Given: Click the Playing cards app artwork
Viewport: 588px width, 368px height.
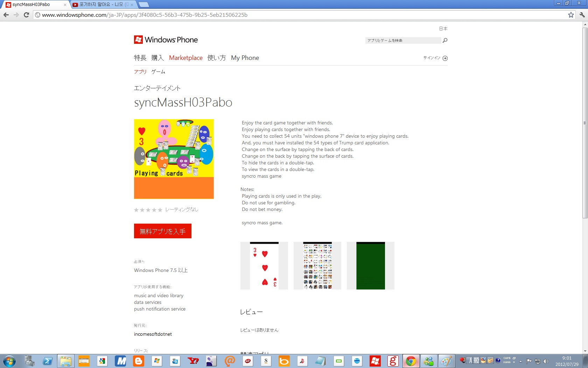Looking at the screenshot, I should (x=174, y=159).
